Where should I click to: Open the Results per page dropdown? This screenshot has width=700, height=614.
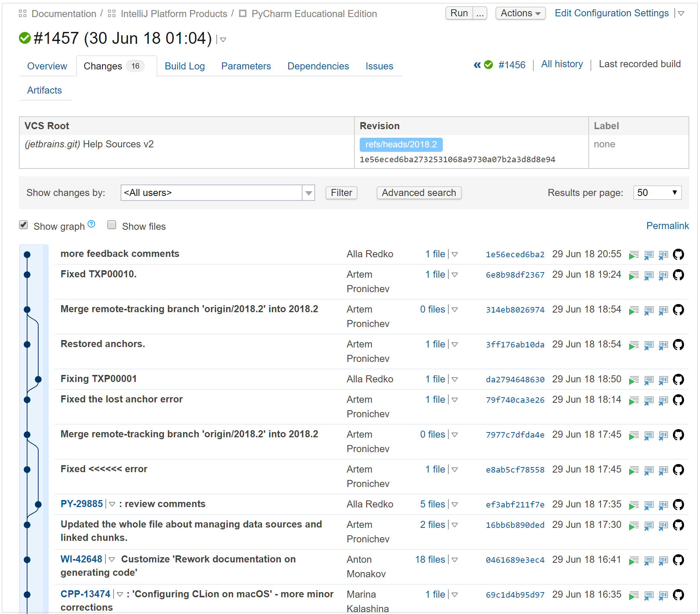pyautogui.click(x=657, y=193)
